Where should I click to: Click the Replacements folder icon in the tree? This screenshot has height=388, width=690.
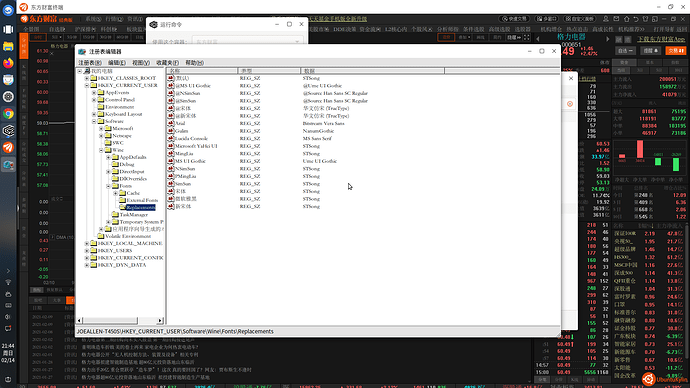(x=122, y=207)
